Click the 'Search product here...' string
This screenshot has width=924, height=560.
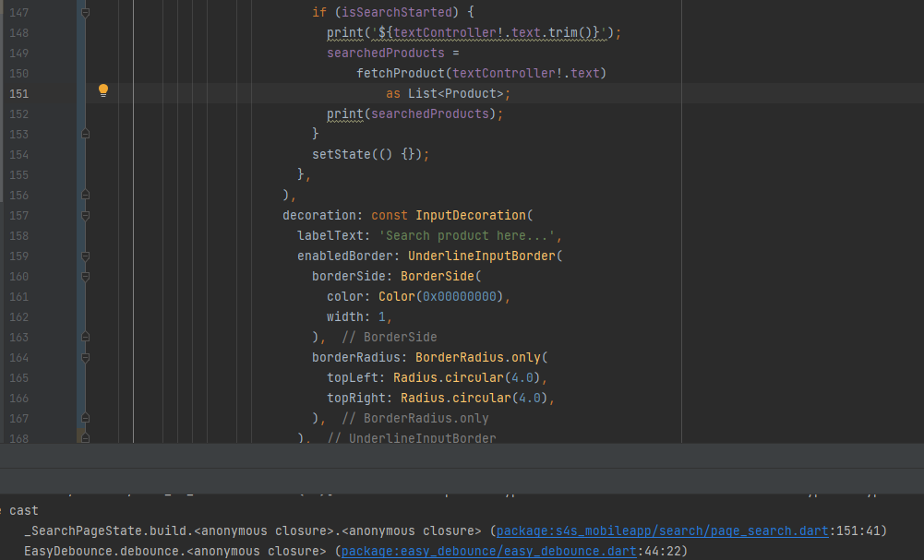pyautogui.click(x=467, y=235)
